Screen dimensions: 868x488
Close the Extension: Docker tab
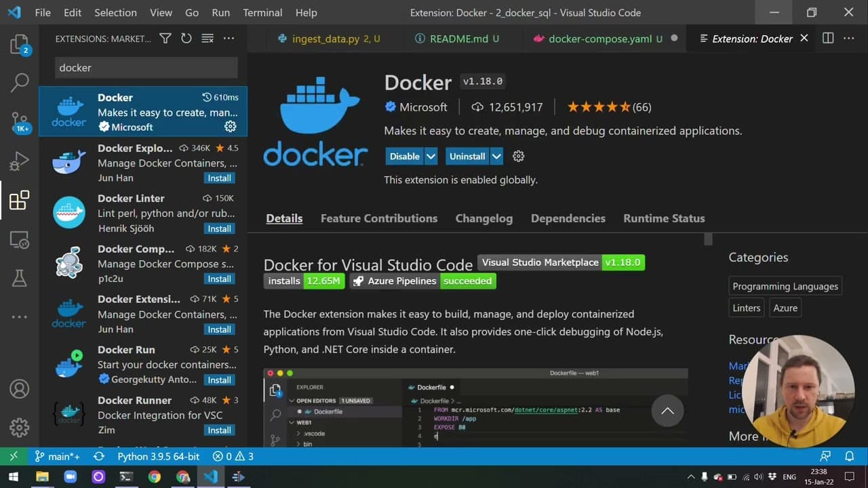point(804,39)
